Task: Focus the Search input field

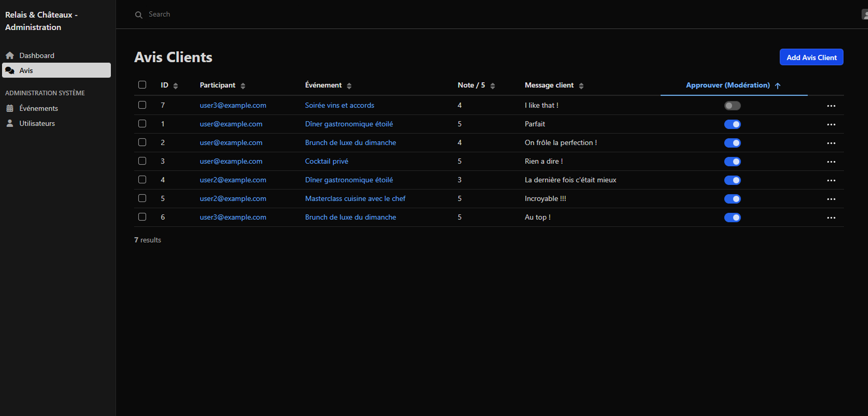Action: tap(274, 15)
